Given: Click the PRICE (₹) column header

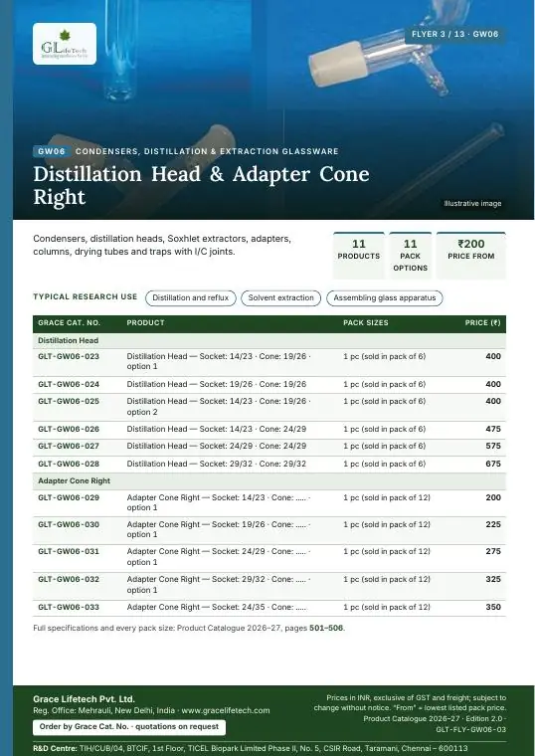Looking at the screenshot, I should pyautogui.click(x=483, y=322).
